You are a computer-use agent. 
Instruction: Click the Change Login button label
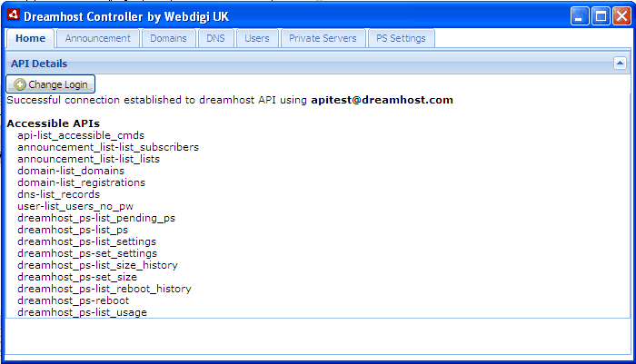pyautogui.click(x=58, y=84)
